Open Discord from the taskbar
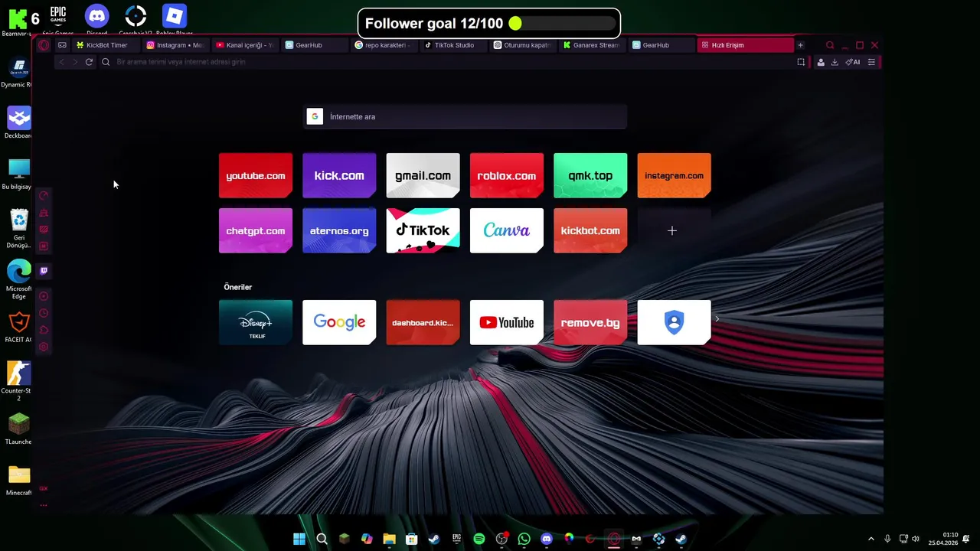The image size is (980, 551). point(547,539)
